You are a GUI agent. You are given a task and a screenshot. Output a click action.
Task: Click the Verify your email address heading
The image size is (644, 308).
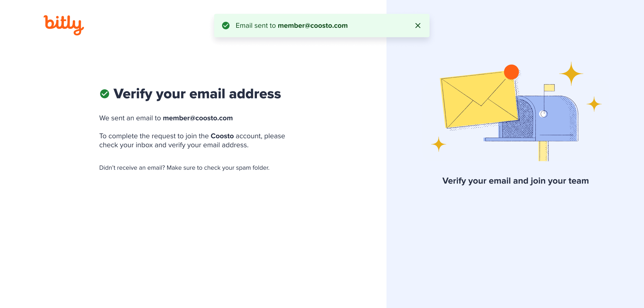pyautogui.click(x=197, y=94)
